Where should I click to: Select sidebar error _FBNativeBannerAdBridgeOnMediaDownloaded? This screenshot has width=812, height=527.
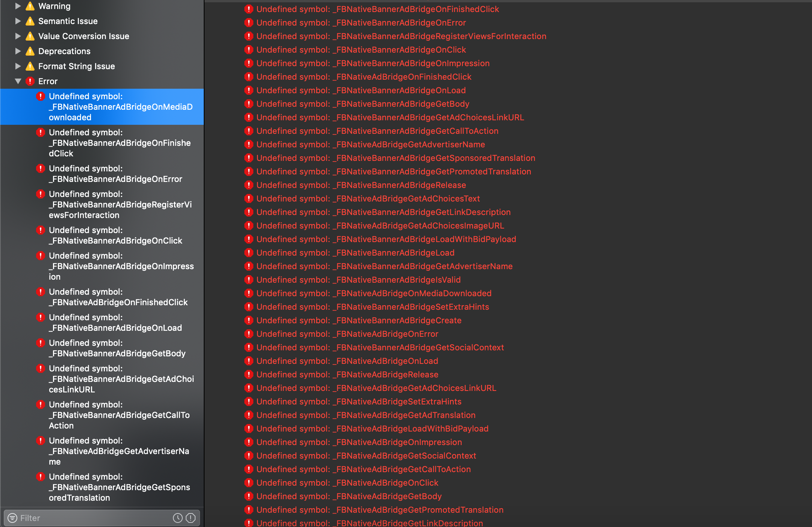coord(102,107)
